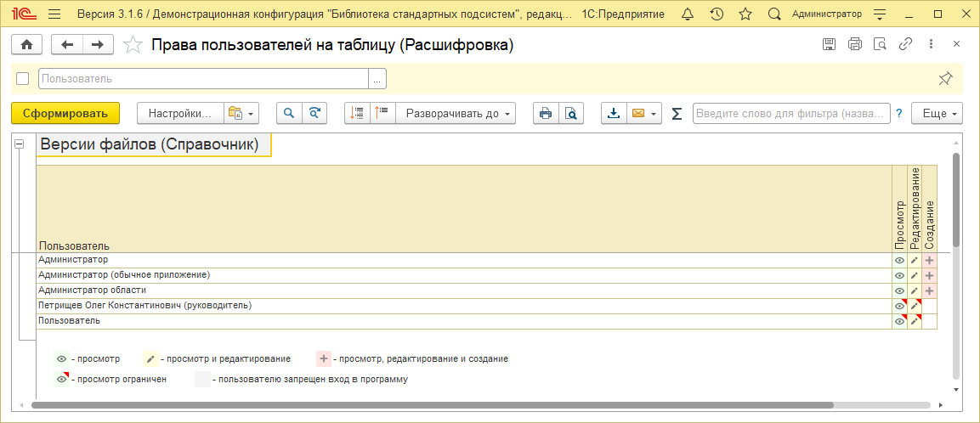The height and width of the screenshot is (423, 980).
Task: Click restricted eye cell for Петрищев
Action: click(899, 306)
